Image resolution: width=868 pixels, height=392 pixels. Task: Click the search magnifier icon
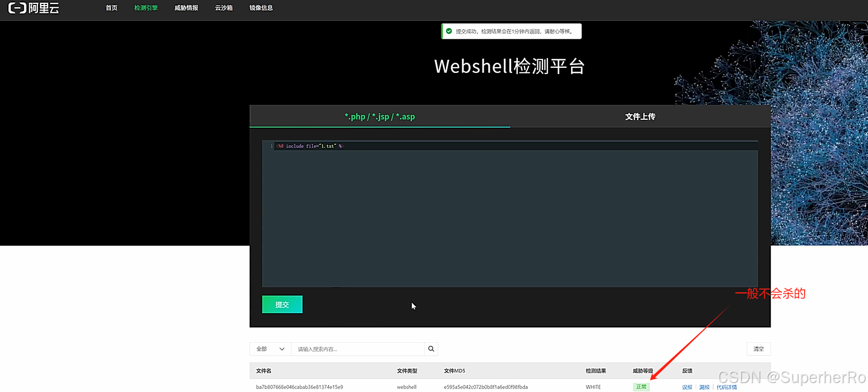click(x=431, y=349)
